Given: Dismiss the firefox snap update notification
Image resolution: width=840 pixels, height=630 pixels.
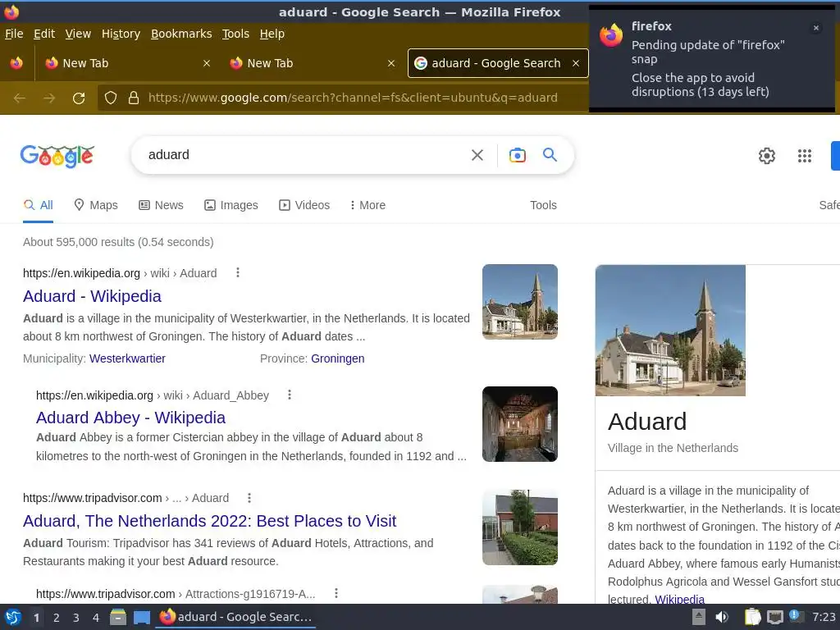Looking at the screenshot, I should click(x=816, y=28).
